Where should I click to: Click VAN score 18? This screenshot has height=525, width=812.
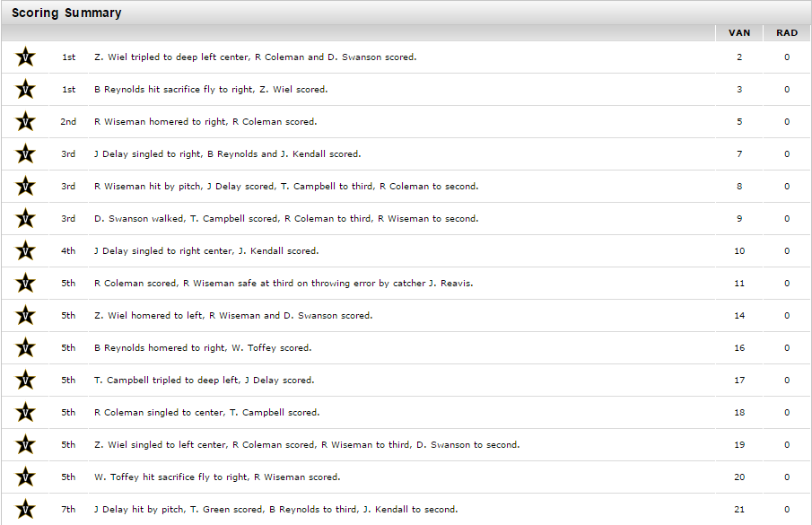click(739, 412)
